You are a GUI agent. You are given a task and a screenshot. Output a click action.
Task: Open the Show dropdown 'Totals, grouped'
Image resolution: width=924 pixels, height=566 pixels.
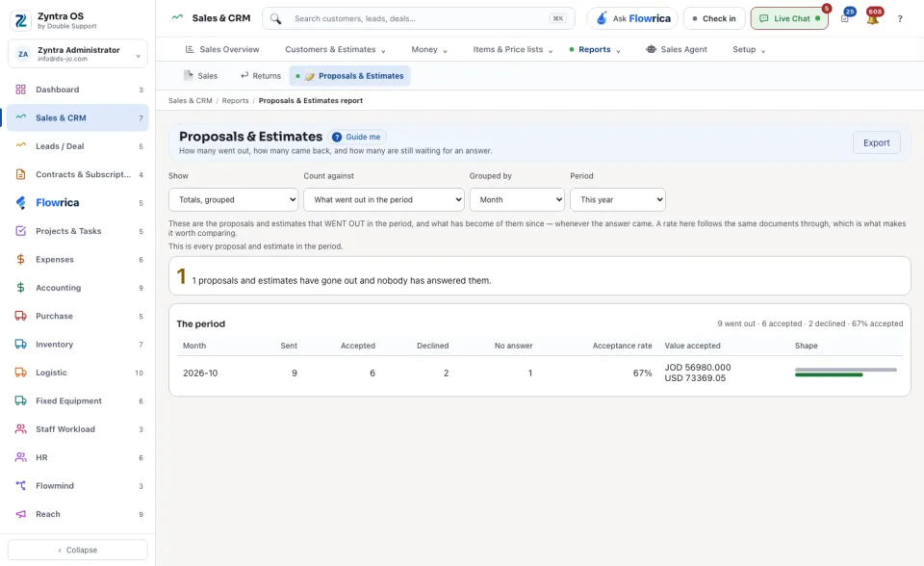coord(233,200)
